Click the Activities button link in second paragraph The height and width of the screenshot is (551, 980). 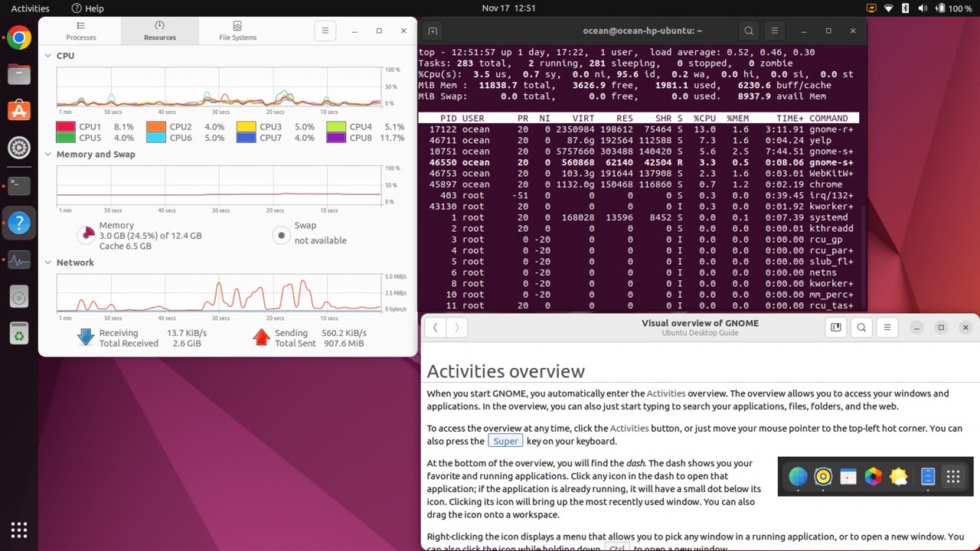pyautogui.click(x=629, y=429)
